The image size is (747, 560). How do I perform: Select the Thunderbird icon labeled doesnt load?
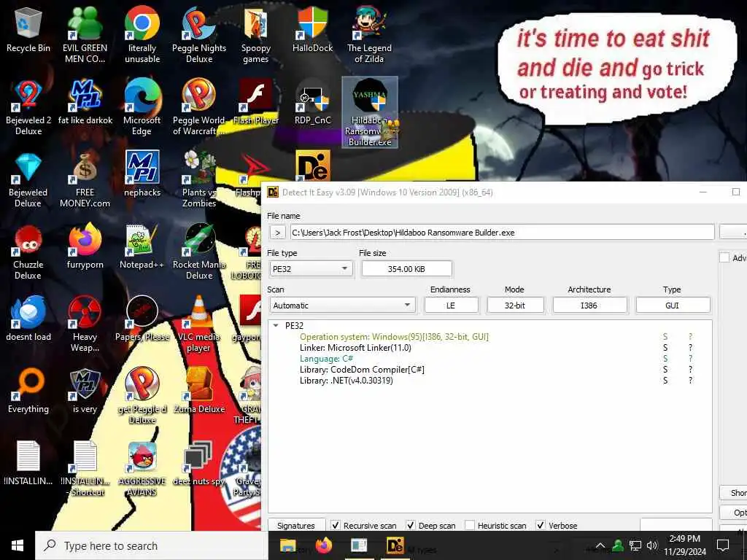coord(28,319)
